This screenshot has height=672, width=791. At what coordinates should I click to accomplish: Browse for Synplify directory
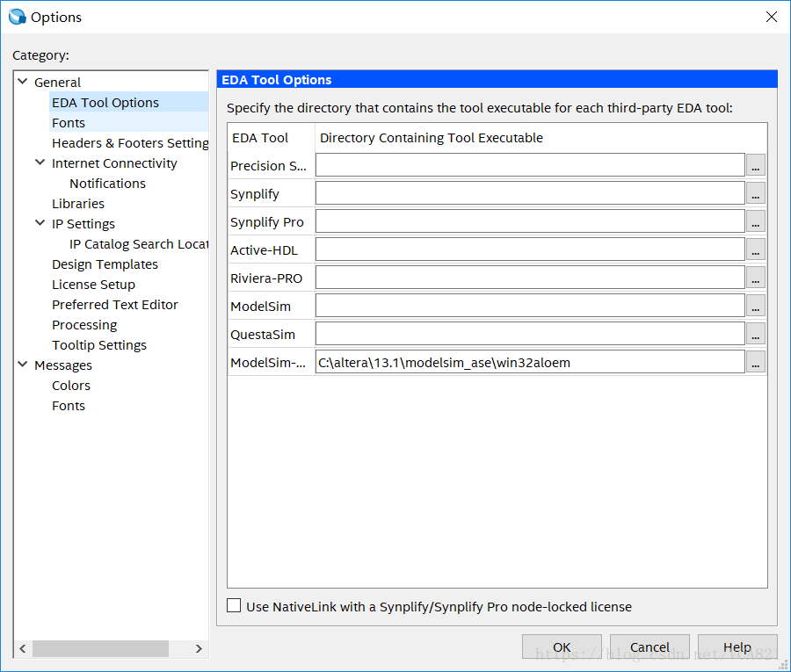pos(755,193)
